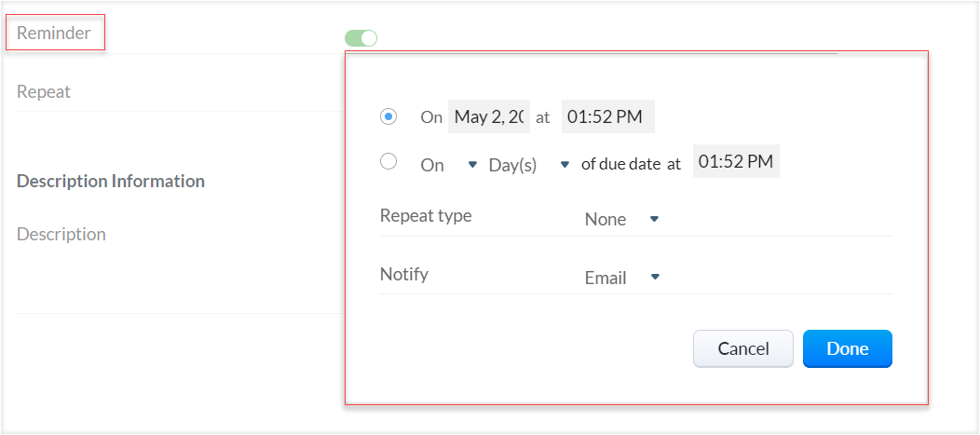This screenshot has width=980, height=435.
Task: Toggle the Reminder switch off
Action: click(x=361, y=38)
